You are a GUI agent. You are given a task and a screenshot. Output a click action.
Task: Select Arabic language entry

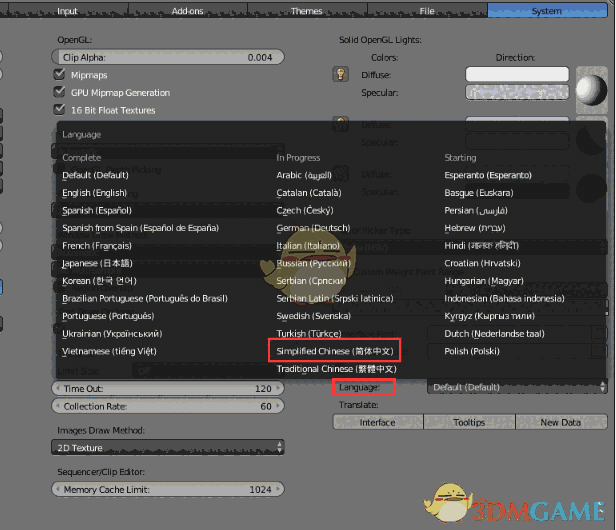304,175
